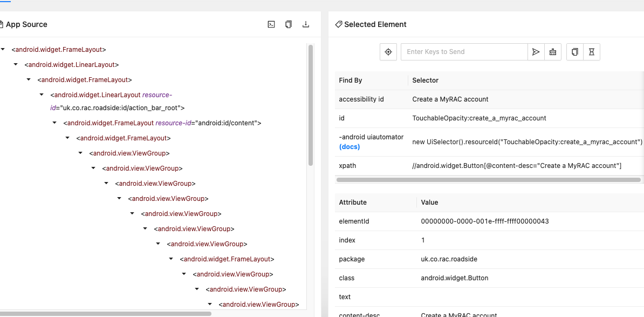Image resolution: width=644 pixels, height=317 pixels.
Task: Select the action_bar_root LinearLayout tree node
Action: point(117,102)
